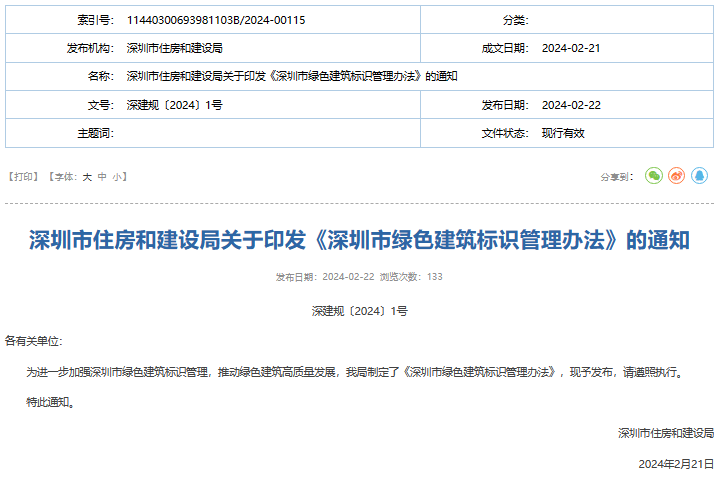Click the centered 深建规〔2024〕1号 document number
Viewport: 719px width, 477px height.
(359, 311)
